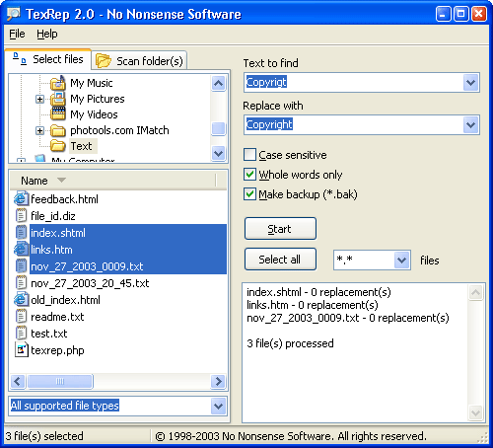The width and height of the screenshot is (493, 448).
Task: Select file_id.diz in the file list
Action: pos(53,216)
